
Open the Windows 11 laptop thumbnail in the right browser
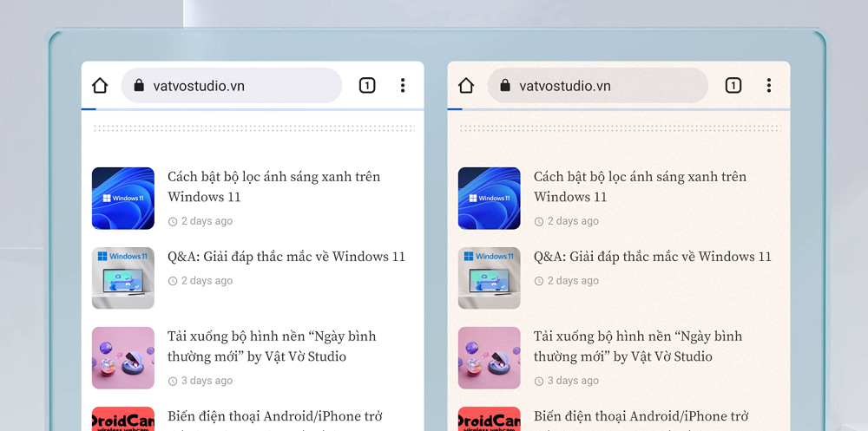pyautogui.click(x=490, y=278)
